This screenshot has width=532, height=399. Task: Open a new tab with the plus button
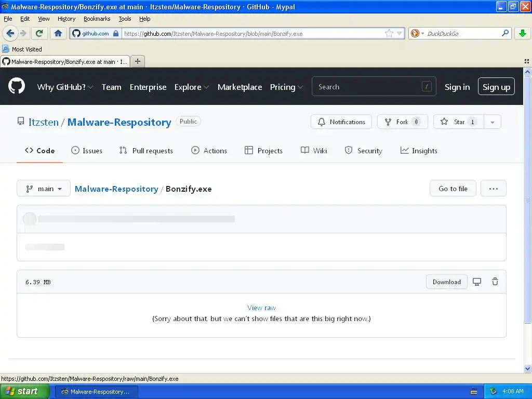click(137, 61)
